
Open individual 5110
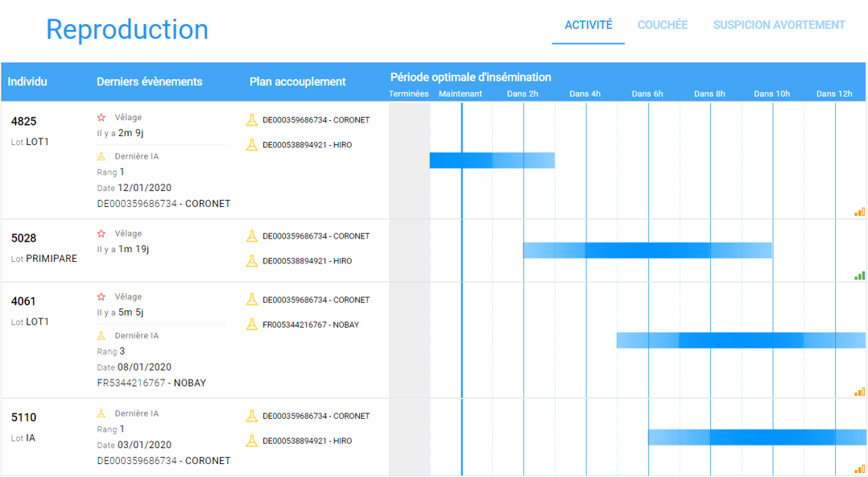[24, 417]
